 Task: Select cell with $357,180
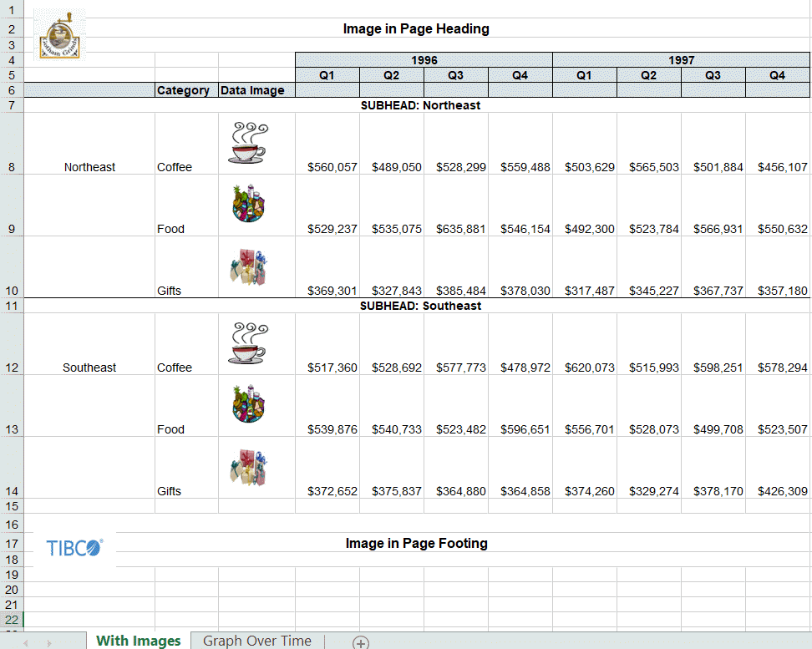[777, 266]
